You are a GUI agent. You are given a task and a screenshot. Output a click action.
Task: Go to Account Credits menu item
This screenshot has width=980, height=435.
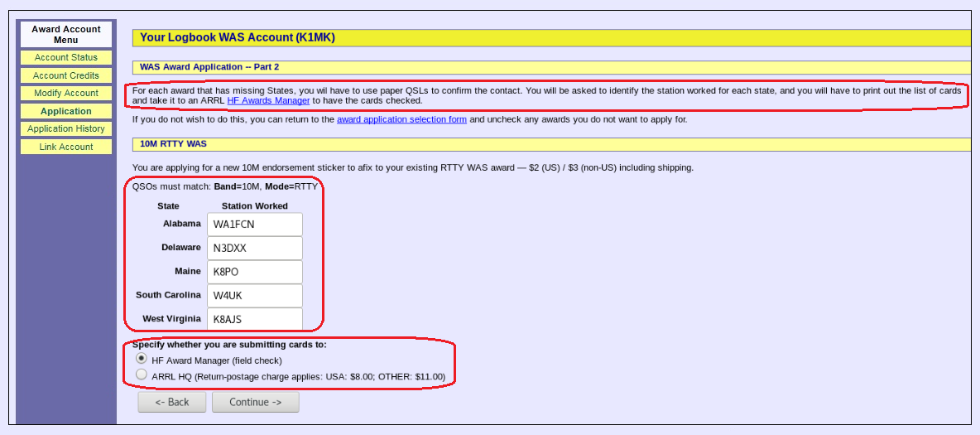click(66, 75)
